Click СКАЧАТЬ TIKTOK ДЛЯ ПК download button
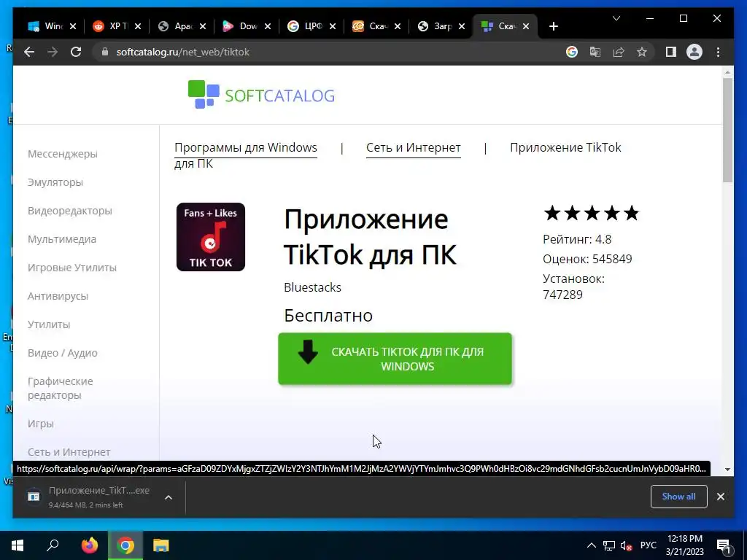The width and height of the screenshot is (747, 560). tap(395, 359)
